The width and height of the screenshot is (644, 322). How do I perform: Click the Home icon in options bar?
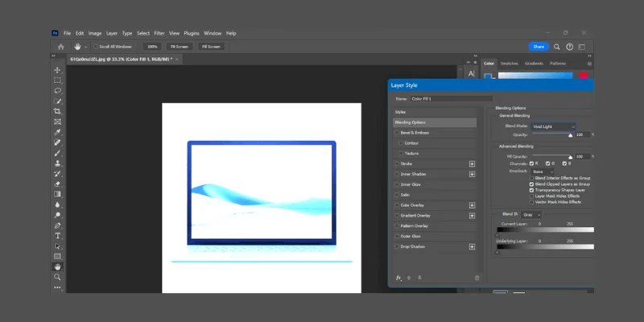click(x=61, y=47)
